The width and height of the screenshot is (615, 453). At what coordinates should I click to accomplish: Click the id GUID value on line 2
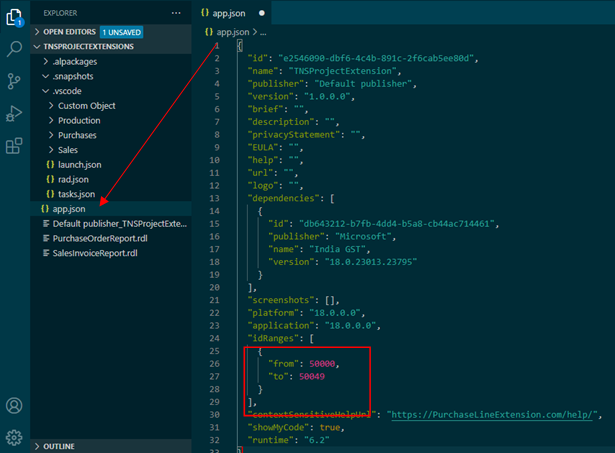coord(376,58)
